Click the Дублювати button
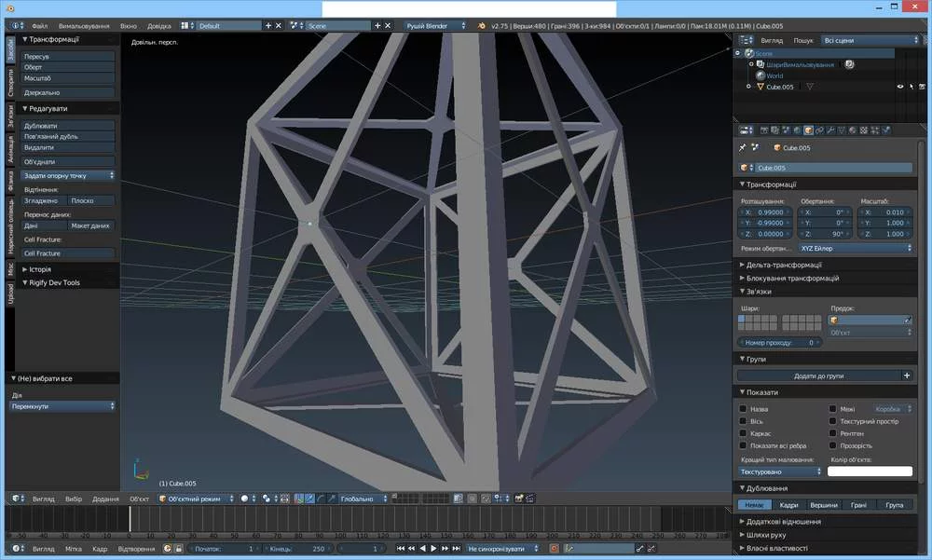The height and width of the screenshot is (560, 932). pyautogui.click(x=69, y=125)
